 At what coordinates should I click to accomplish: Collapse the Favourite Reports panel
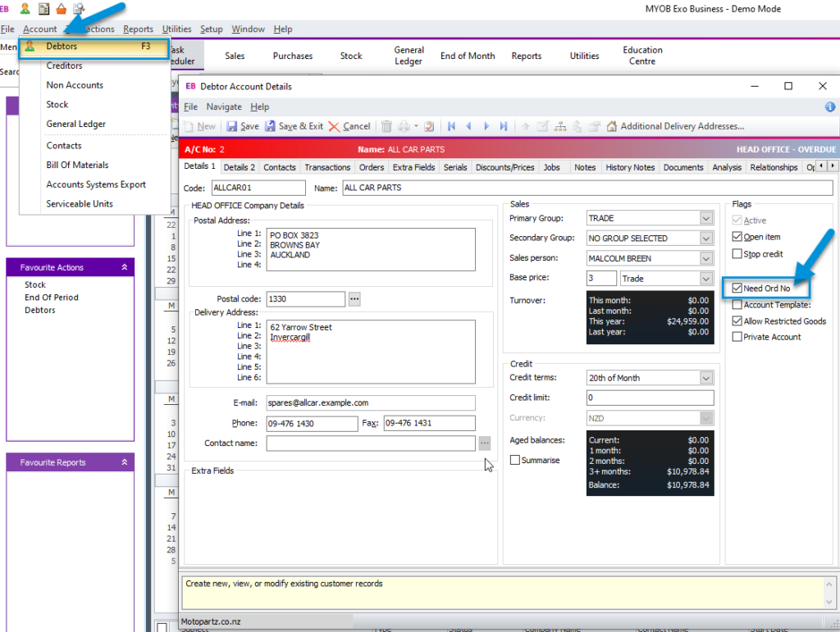tap(125, 461)
